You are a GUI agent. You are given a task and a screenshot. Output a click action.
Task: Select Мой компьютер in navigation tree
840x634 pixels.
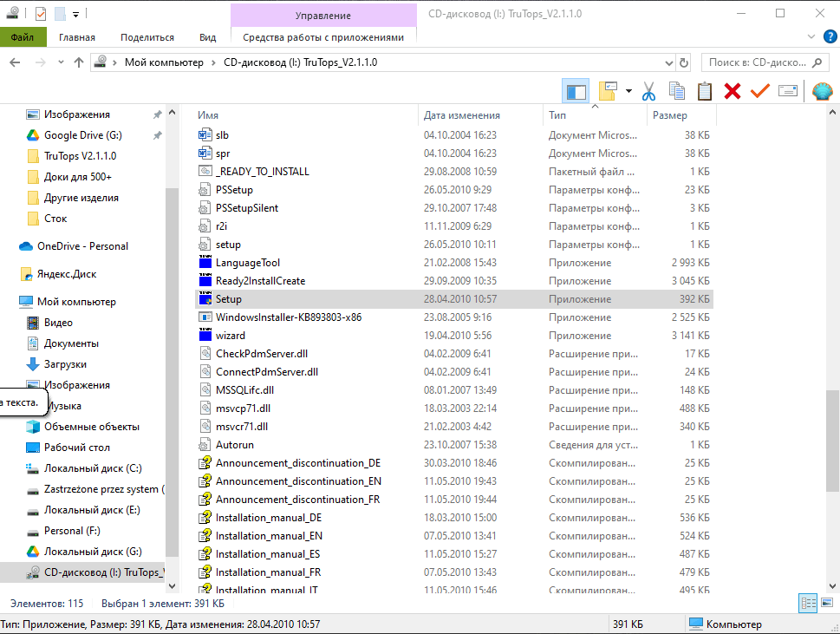[76, 302]
